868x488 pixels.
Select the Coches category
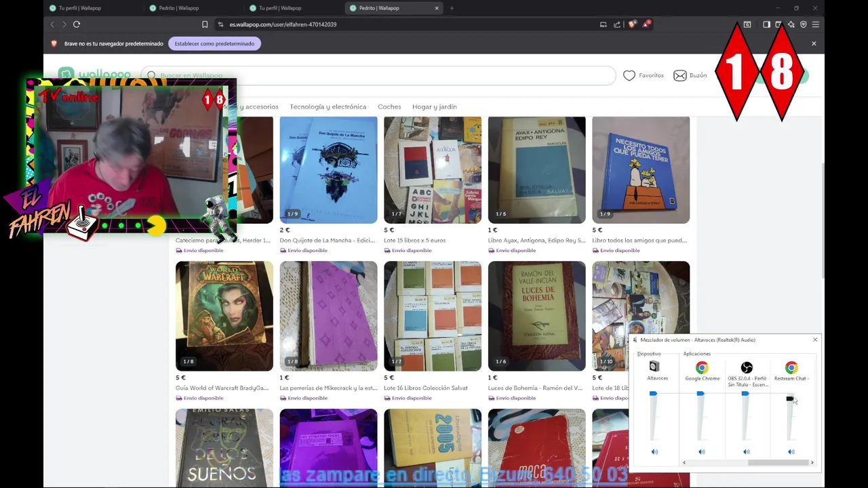[389, 106]
